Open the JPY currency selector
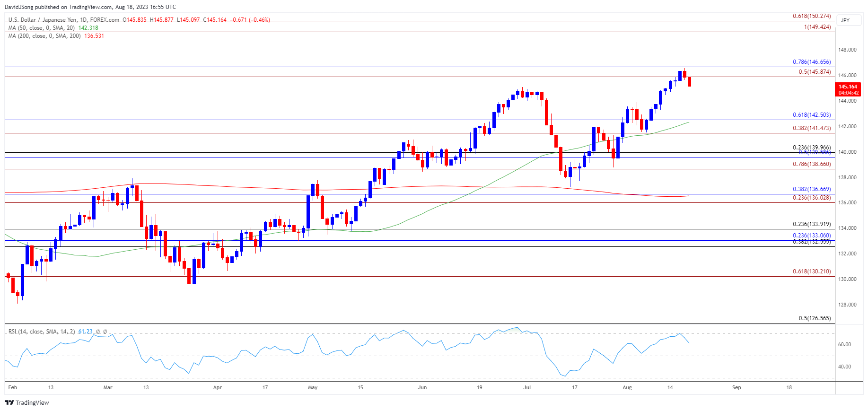868x411 pixels. (849, 20)
